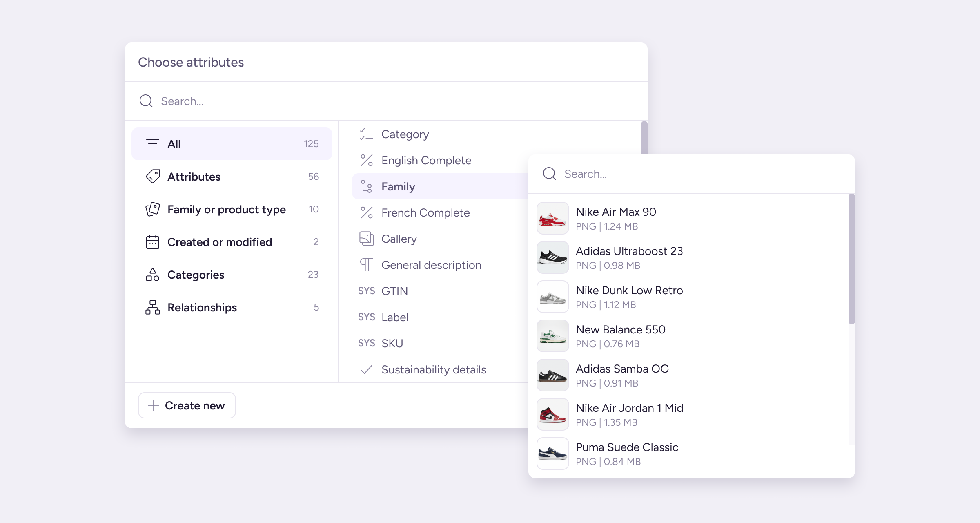Click the filter icon beside All
Viewport: 980px width, 523px height.
click(x=152, y=144)
